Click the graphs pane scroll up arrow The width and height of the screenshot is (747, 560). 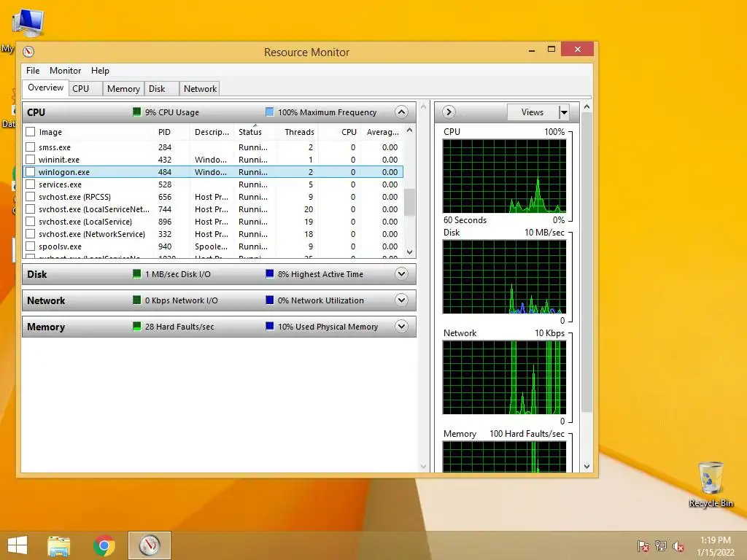pyautogui.click(x=587, y=107)
